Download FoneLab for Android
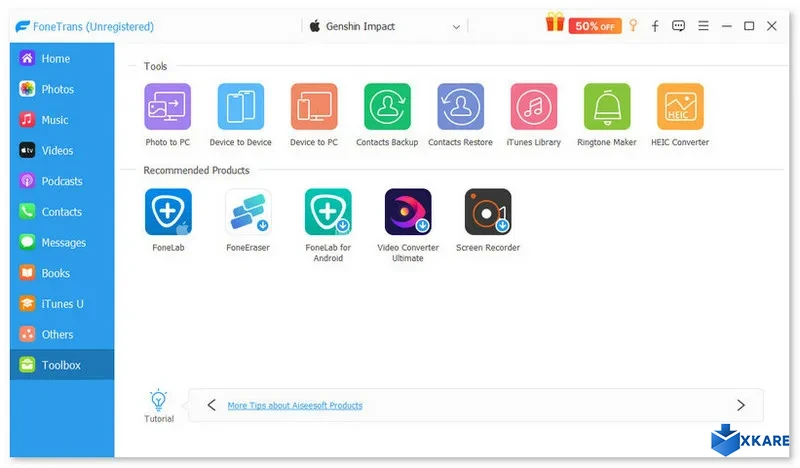800x468 pixels. [x=328, y=212]
